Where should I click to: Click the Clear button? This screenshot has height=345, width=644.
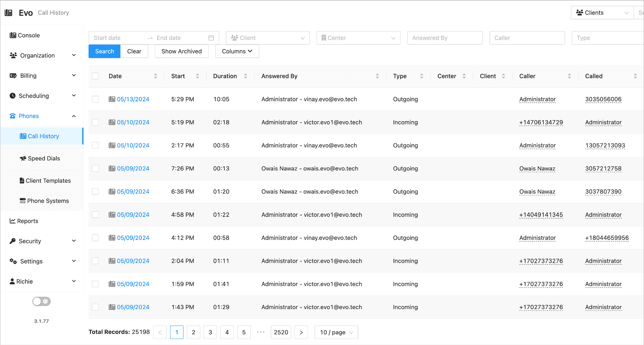(x=134, y=51)
